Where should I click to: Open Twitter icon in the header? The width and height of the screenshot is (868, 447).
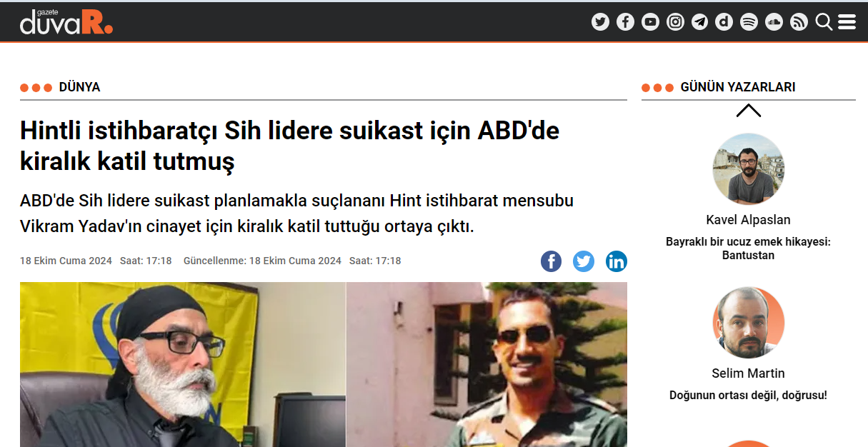tap(600, 22)
